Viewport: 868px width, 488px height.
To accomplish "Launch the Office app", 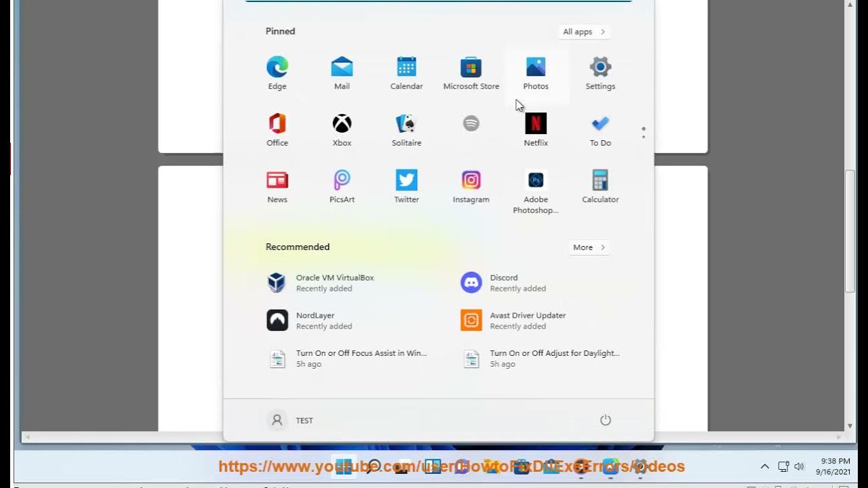I will pos(277,130).
